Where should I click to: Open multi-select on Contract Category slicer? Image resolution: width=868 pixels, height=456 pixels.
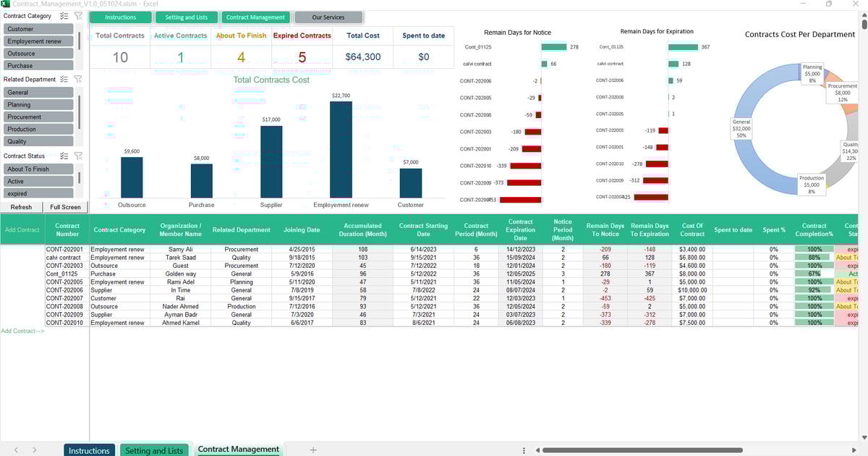pyautogui.click(x=64, y=15)
